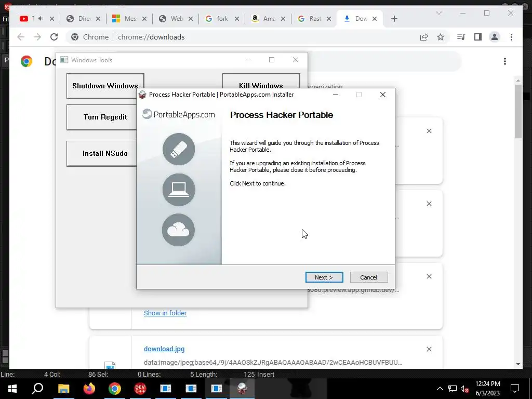
Task: Click the downloads page scrollbar thumb
Action: [x=518, y=111]
